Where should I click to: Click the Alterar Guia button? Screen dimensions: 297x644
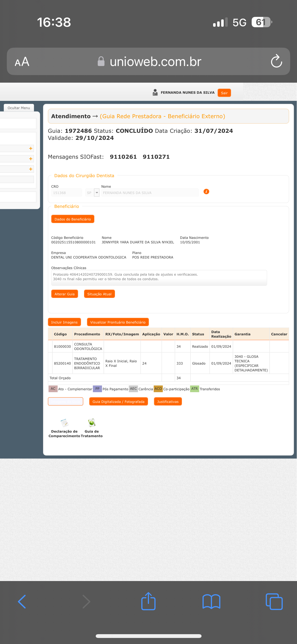pyautogui.click(x=64, y=294)
